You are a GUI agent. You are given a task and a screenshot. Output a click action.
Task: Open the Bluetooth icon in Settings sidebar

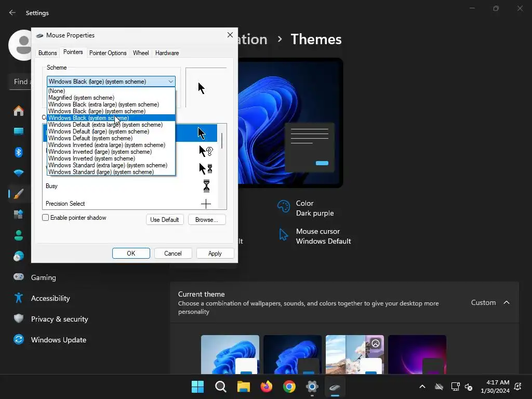pos(19,152)
